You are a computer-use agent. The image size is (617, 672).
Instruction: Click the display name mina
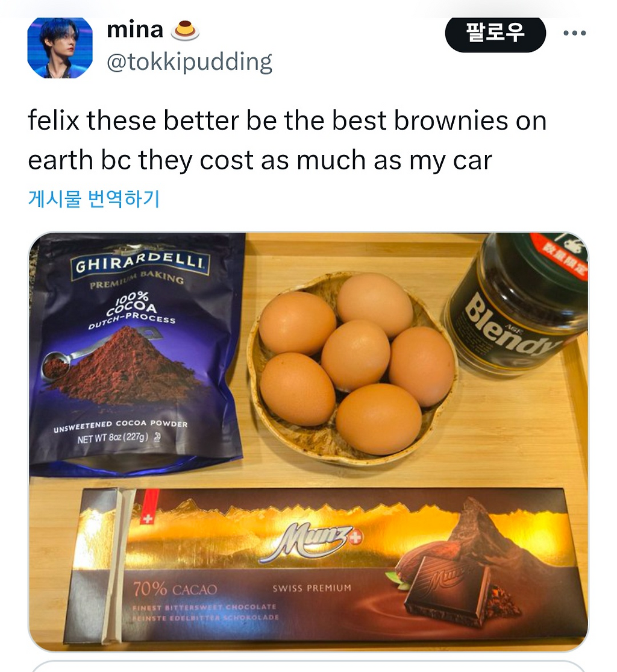134,30
